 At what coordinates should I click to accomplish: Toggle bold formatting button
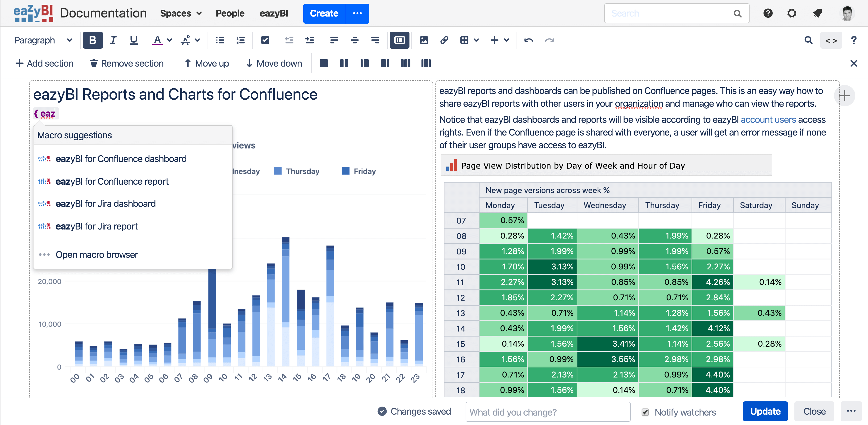click(93, 40)
